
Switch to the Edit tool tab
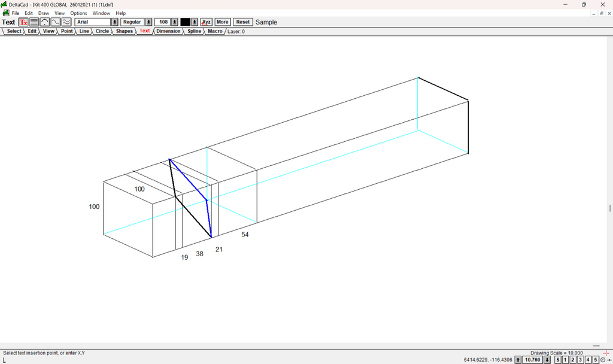32,31
